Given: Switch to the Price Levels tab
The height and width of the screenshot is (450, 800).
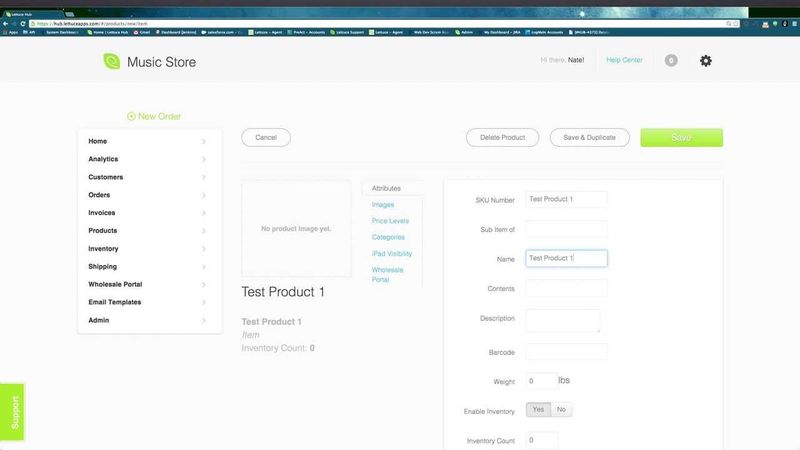Looking at the screenshot, I should pyautogui.click(x=390, y=221).
